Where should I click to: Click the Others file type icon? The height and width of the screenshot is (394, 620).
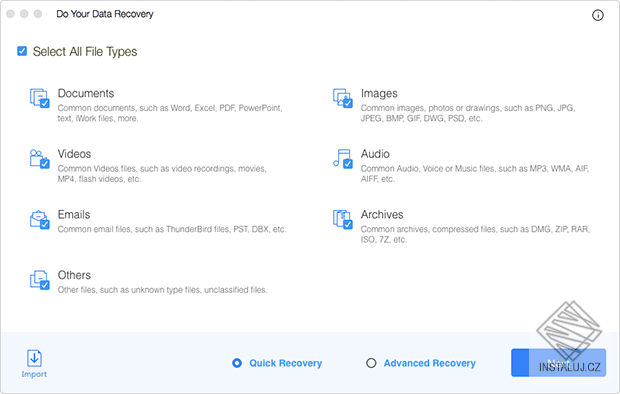(40, 280)
